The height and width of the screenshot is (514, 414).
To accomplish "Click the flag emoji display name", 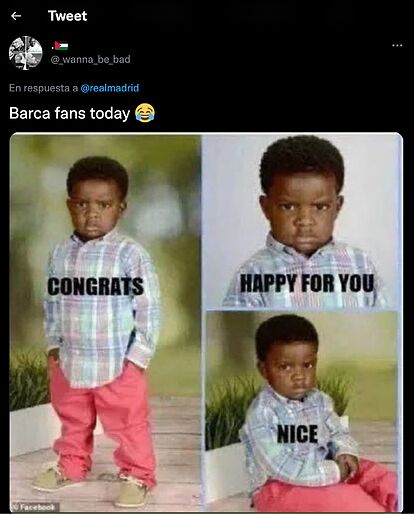I will pos(60,46).
